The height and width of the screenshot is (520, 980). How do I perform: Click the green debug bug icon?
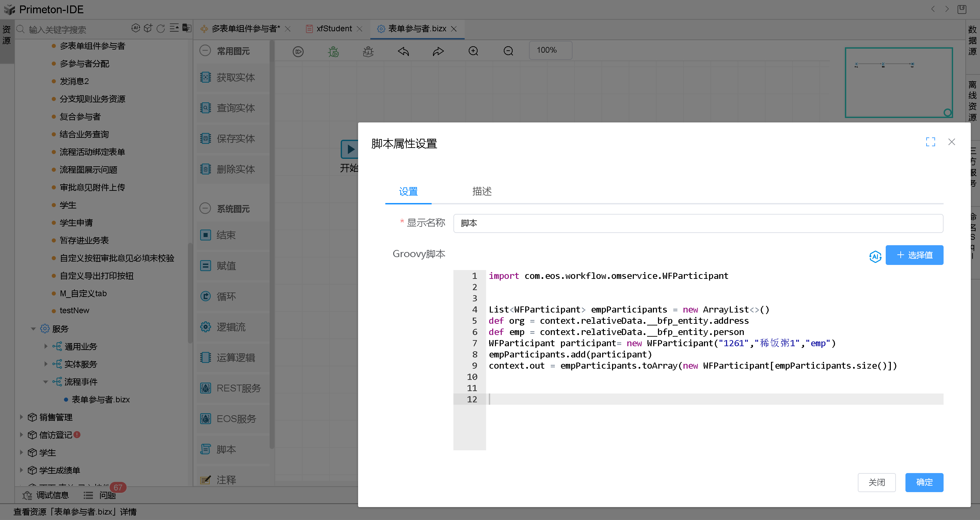point(333,51)
